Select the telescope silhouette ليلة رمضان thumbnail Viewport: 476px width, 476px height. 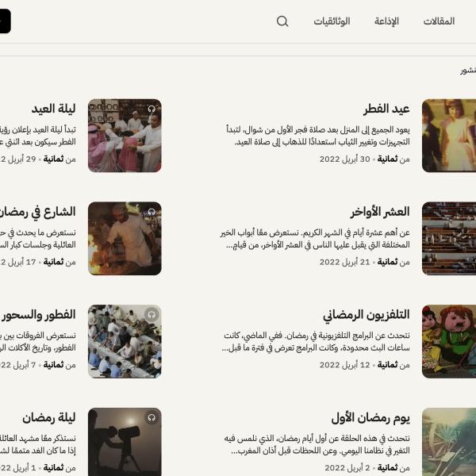125,442
